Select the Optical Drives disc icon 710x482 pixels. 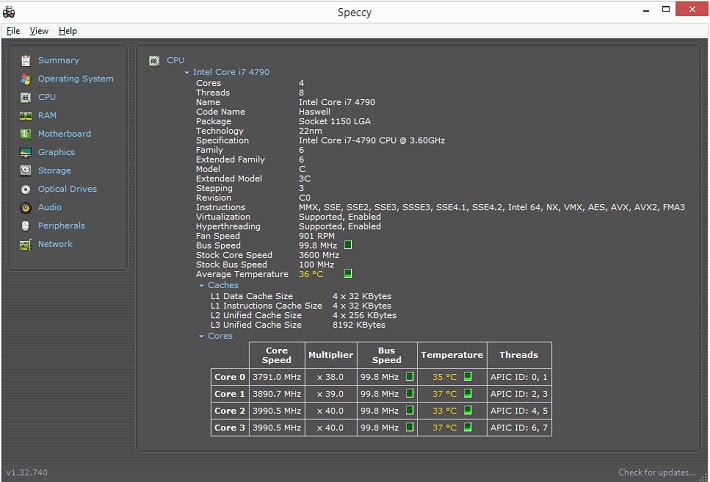(26, 189)
